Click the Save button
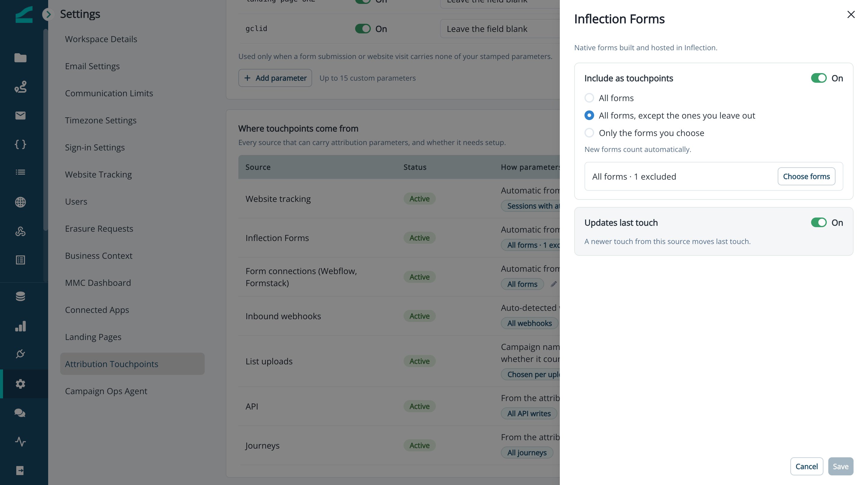This screenshot has width=868, height=485. (840, 466)
